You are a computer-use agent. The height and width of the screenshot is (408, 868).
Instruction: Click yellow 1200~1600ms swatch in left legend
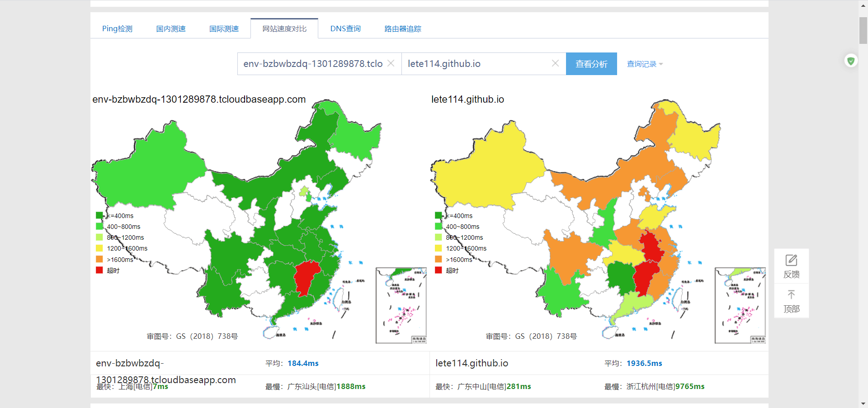pos(99,248)
